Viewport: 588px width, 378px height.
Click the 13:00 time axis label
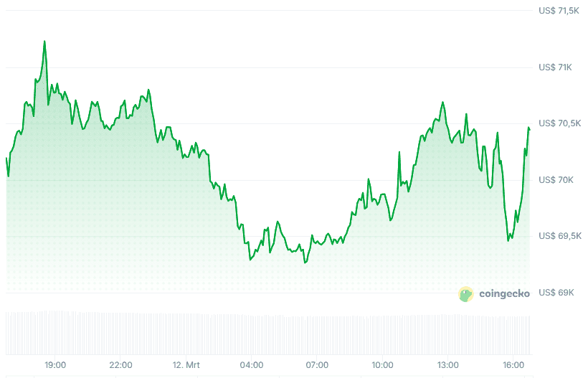point(448,364)
